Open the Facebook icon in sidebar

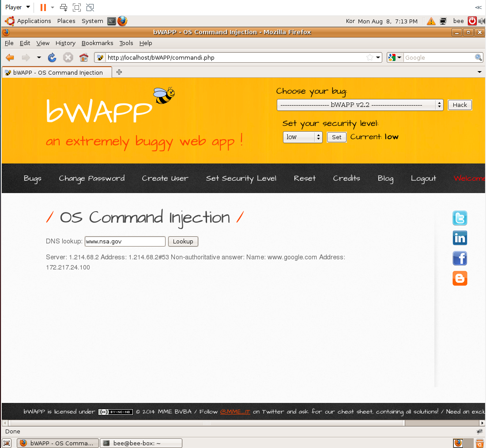(x=460, y=258)
